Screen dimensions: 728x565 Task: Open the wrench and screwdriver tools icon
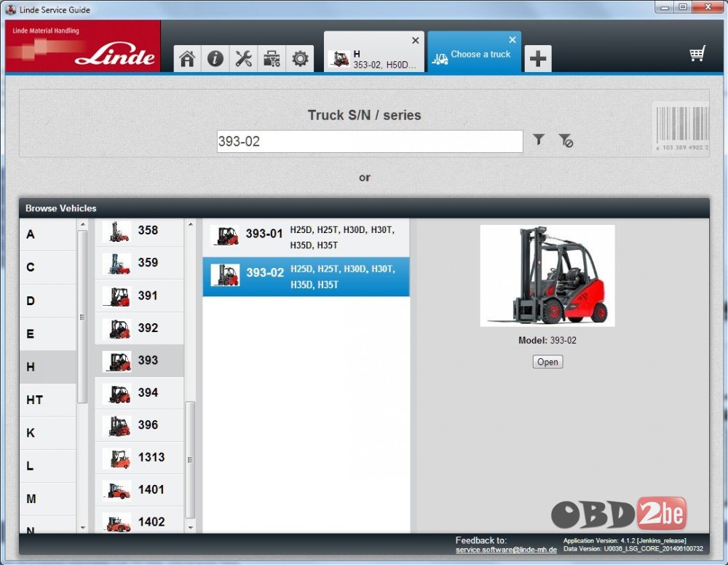point(243,59)
